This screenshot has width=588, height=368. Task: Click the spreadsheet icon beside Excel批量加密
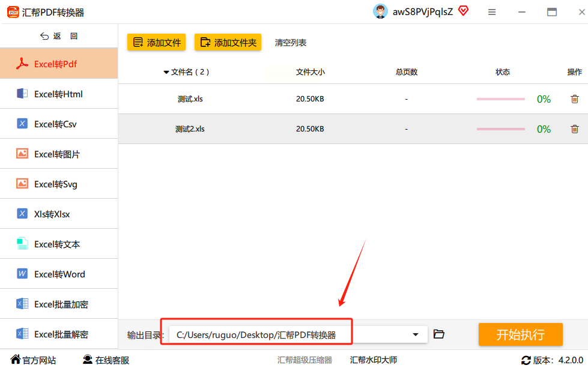(22, 304)
